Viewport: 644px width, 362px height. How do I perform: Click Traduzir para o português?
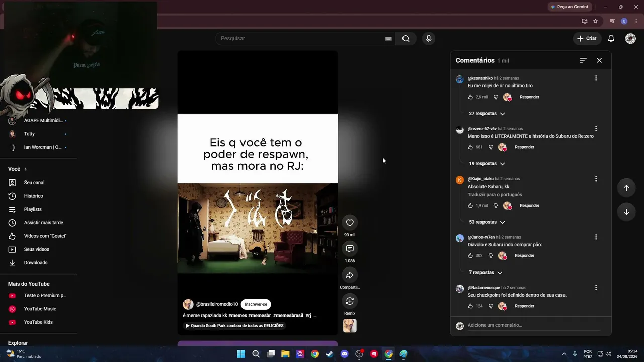coord(495,195)
